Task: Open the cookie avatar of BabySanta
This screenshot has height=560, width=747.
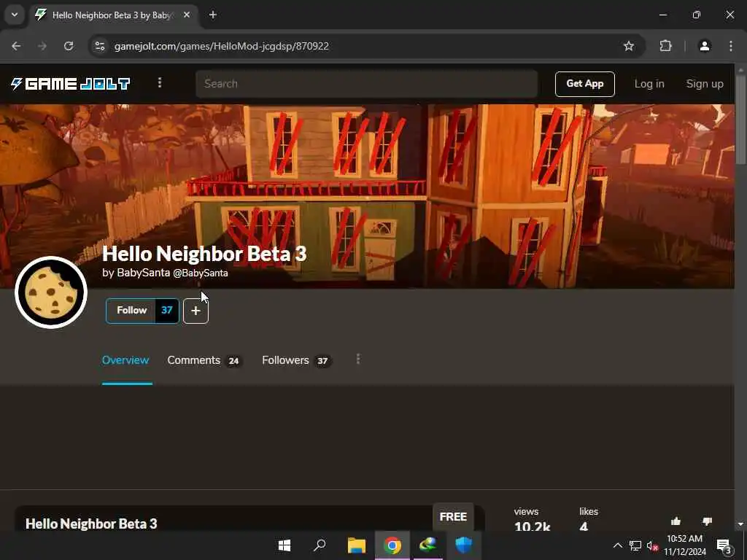Action: (51, 292)
